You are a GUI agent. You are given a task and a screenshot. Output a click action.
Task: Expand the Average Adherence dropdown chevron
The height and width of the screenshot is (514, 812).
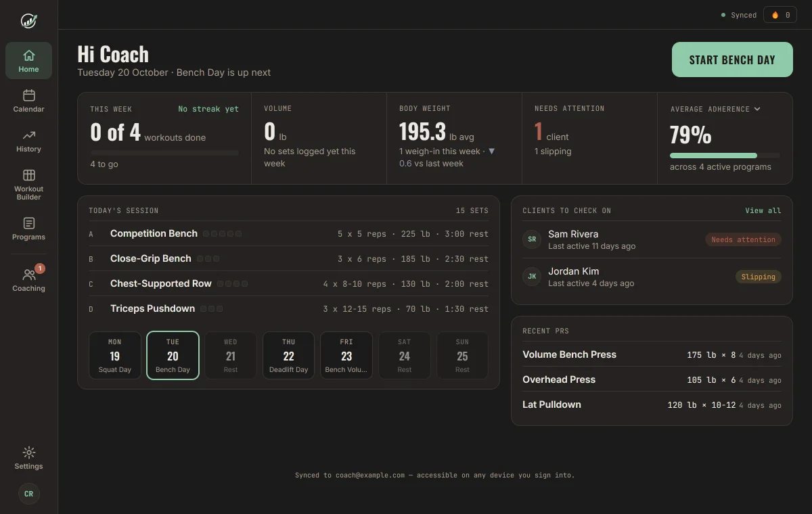point(757,109)
